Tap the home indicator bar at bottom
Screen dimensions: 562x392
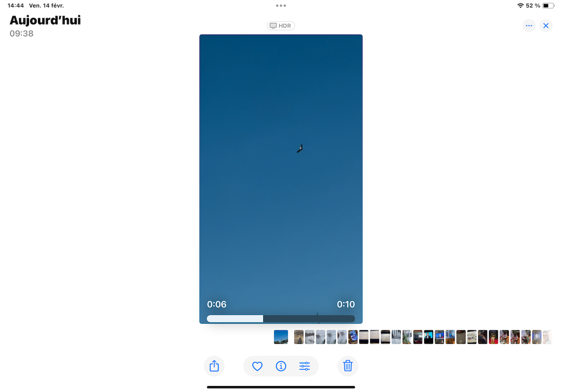pyautogui.click(x=281, y=387)
